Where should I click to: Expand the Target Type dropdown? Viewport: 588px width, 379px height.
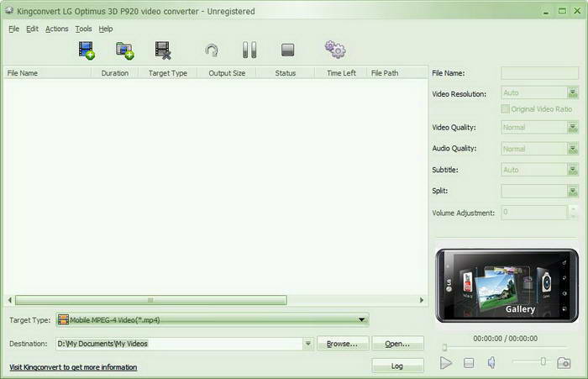(362, 320)
